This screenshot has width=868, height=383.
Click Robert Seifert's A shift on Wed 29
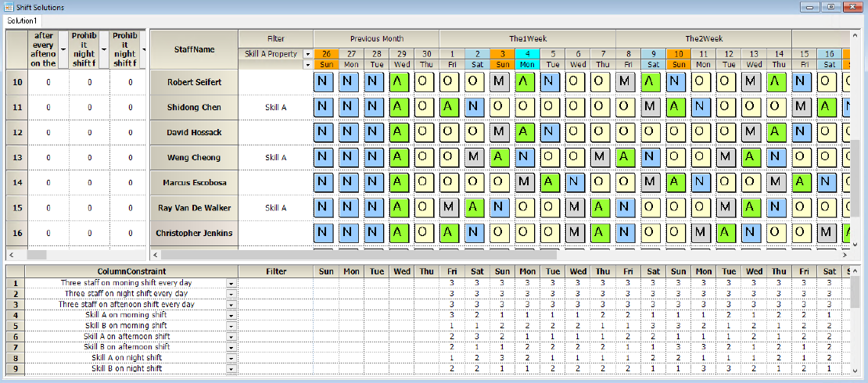399,82
